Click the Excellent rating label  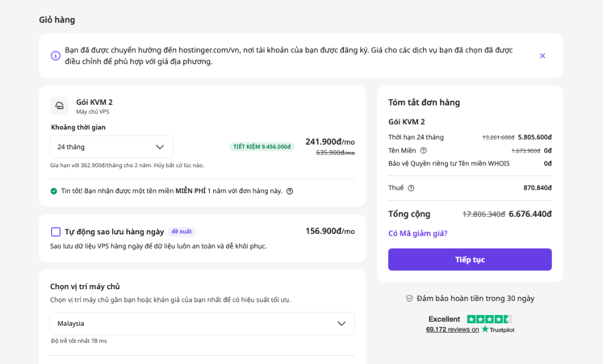tap(444, 319)
